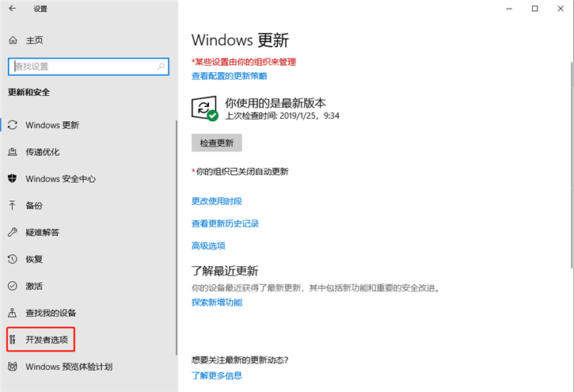This screenshot has height=392, width=574.
Task: Click the Windows 更新 sync icon in sidebar
Action: pos(13,125)
